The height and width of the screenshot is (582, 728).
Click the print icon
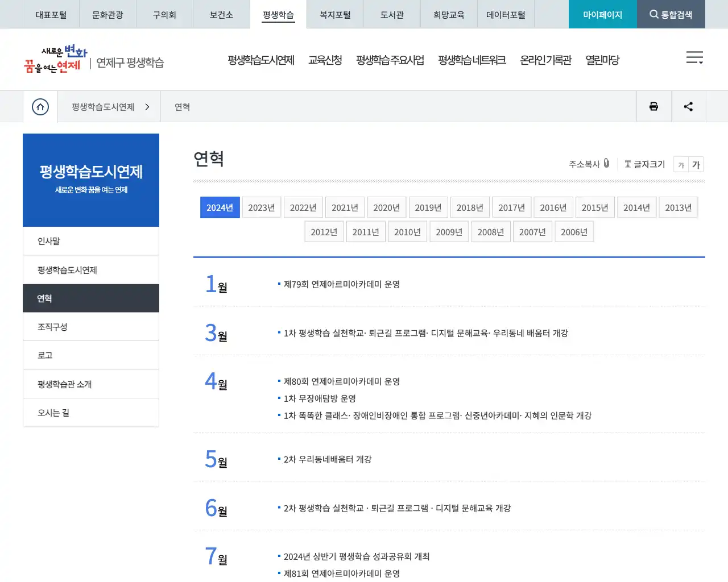(653, 106)
